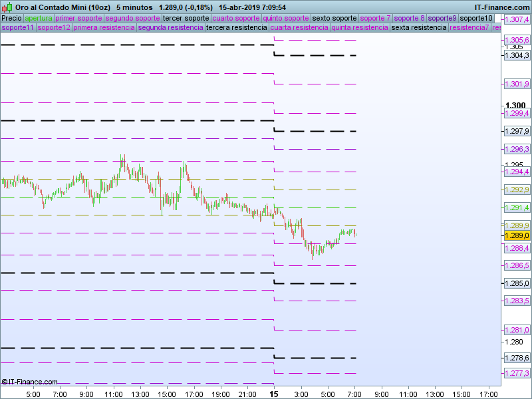Select the 'resistencia7' legend label
The image size is (532, 399).
pyautogui.click(x=469, y=28)
